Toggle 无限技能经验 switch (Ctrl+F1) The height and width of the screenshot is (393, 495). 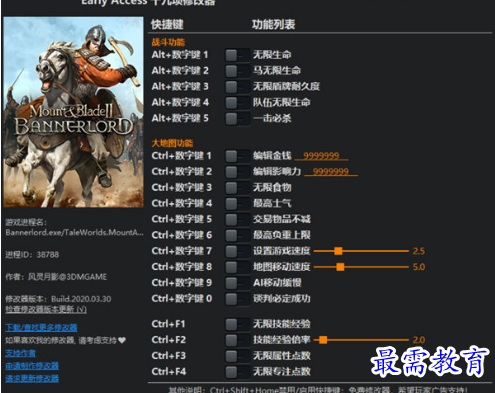[237, 324]
